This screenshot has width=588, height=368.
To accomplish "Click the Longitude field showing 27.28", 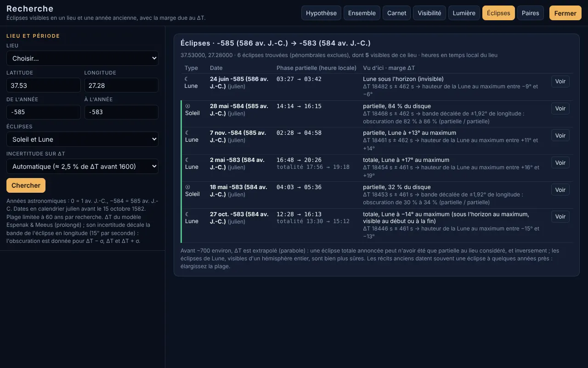I will tap(121, 86).
